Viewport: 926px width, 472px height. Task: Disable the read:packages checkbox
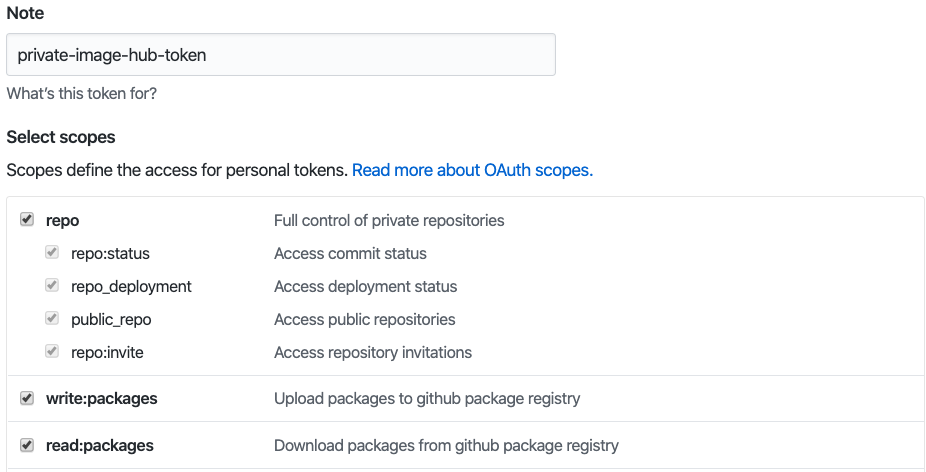[x=27, y=445]
